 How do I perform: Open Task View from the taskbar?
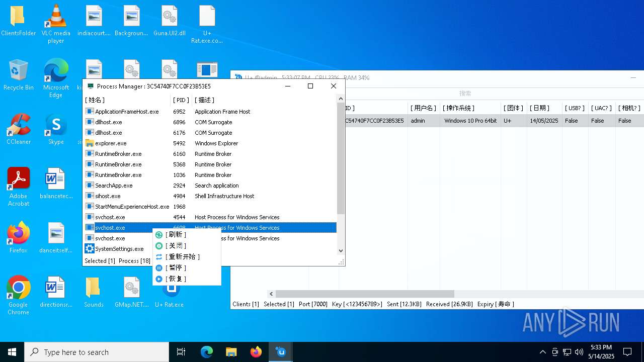coord(181,352)
